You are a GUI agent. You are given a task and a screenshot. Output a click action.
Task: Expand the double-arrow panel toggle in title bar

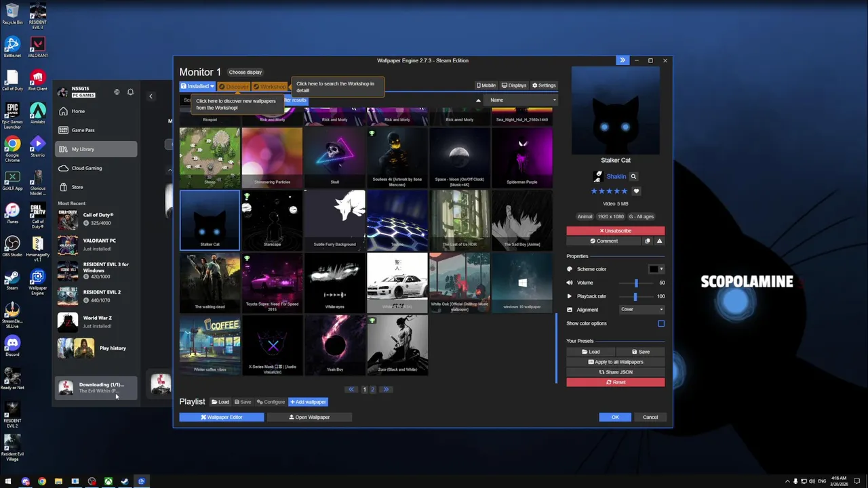click(x=622, y=60)
